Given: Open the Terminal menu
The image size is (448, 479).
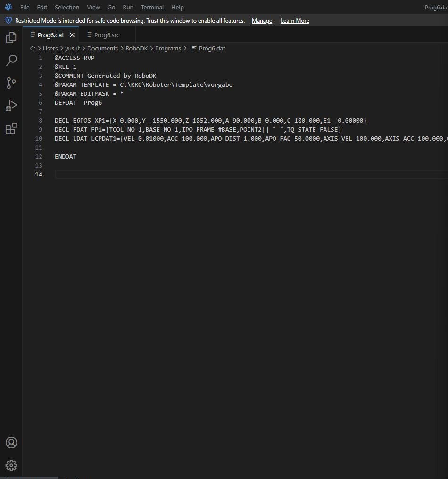Looking at the screenshot, I should [x=152, y=8].
